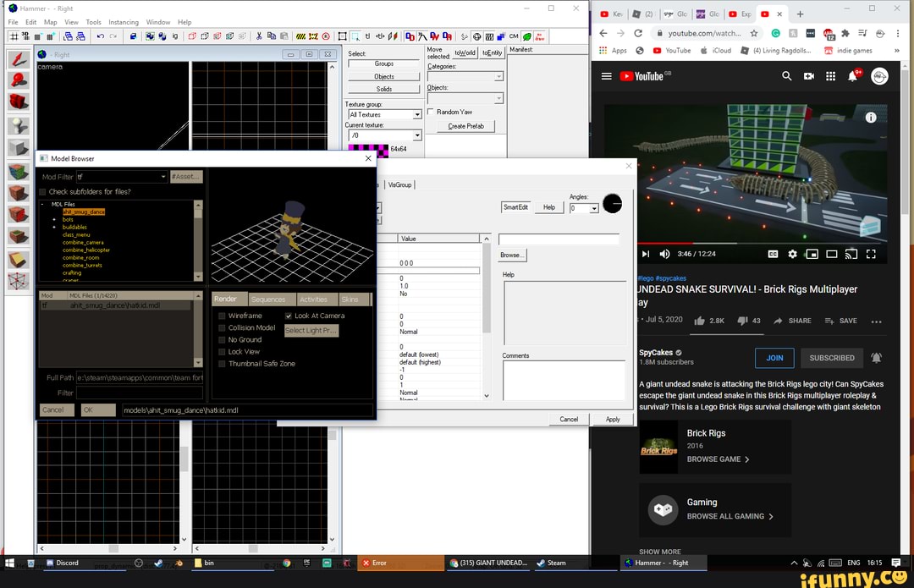Select the Selection tool (red arrow)
The height and width of the screenshot is (588, 914).
19,59
